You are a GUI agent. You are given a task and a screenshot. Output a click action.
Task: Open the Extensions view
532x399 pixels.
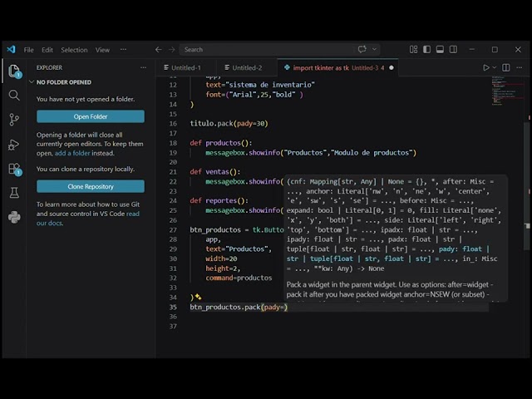[x=14, y=169]
